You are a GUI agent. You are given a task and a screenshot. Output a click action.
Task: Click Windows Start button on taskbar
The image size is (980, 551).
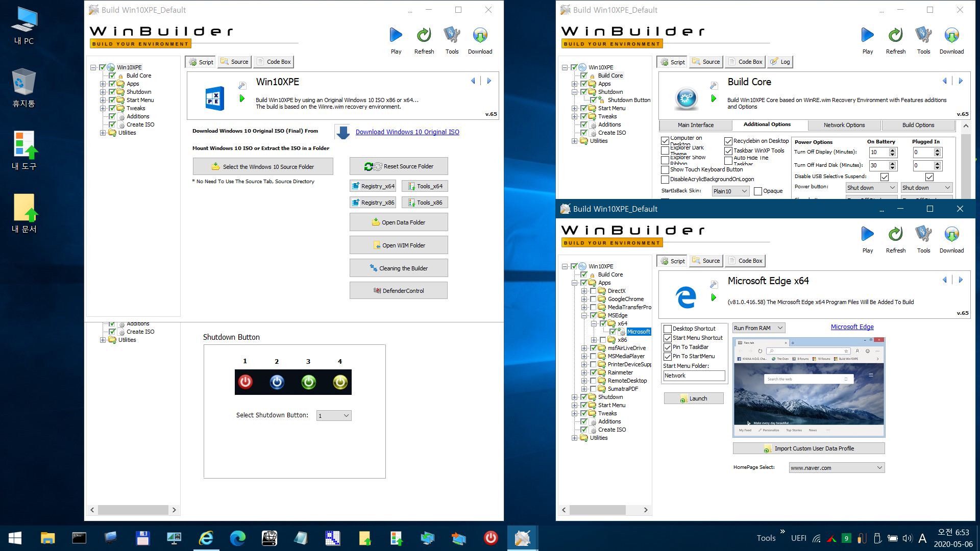pyautogui.click(x=15, y=538)
